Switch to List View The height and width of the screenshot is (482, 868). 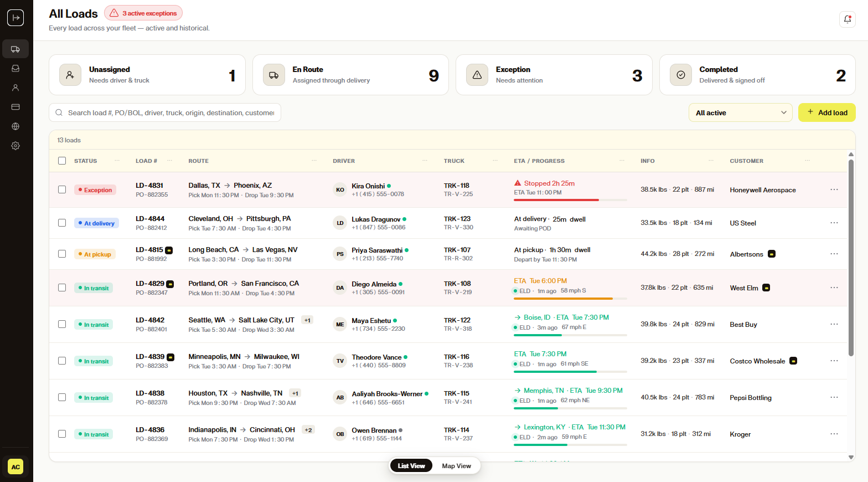[x=411, y=466]
